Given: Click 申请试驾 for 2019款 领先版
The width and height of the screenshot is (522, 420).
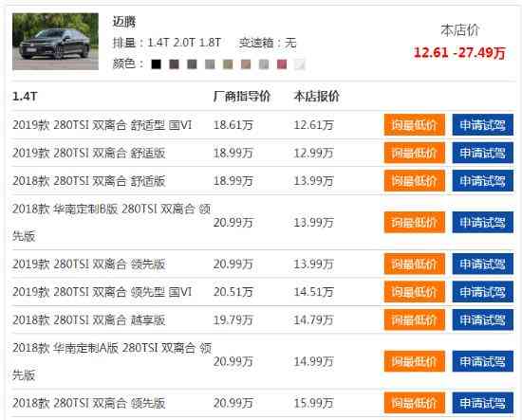Looking at the screenshot, I should [x=483, y=264].
